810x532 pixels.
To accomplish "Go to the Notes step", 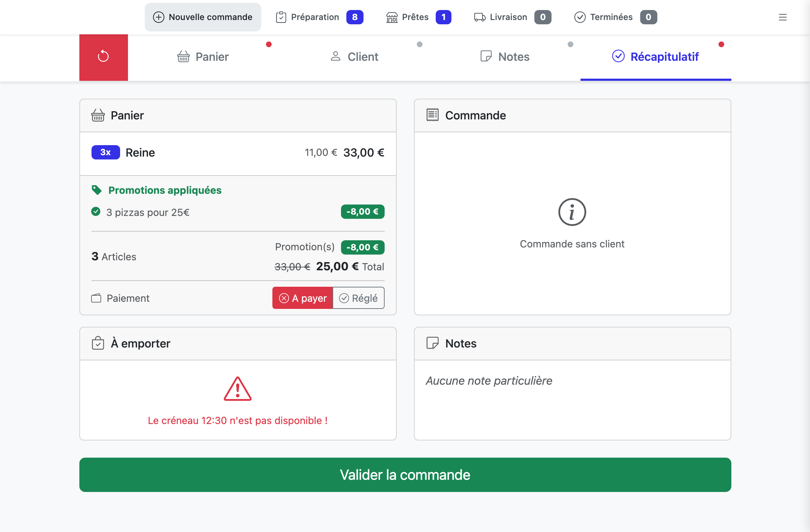I will 505,57.
